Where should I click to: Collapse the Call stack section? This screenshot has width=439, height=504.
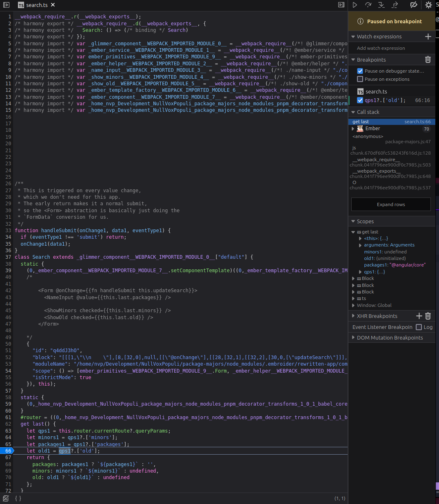coord(353,111)
